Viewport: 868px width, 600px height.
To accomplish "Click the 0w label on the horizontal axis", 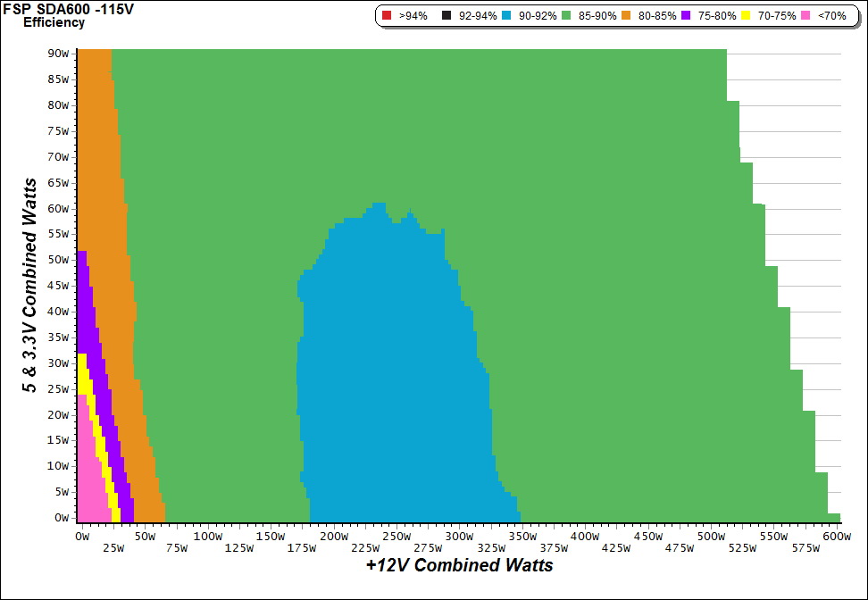I will tap(82, 537).
